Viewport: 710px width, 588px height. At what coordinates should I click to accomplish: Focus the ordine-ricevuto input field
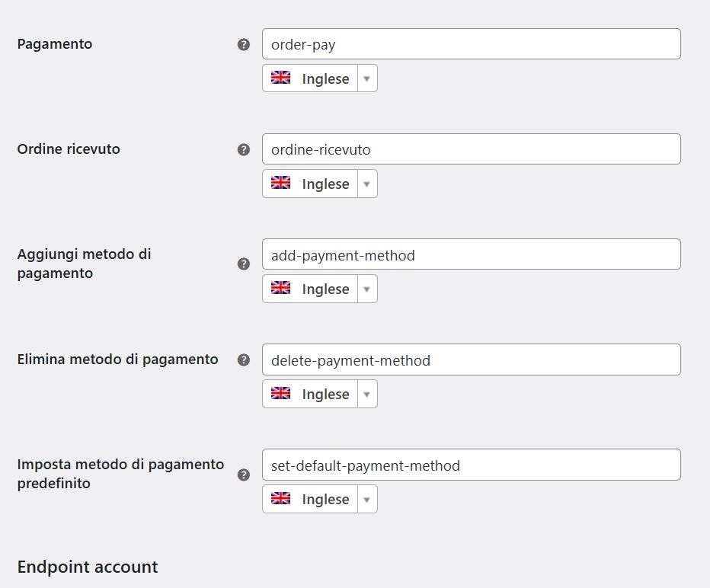[471, 149]
